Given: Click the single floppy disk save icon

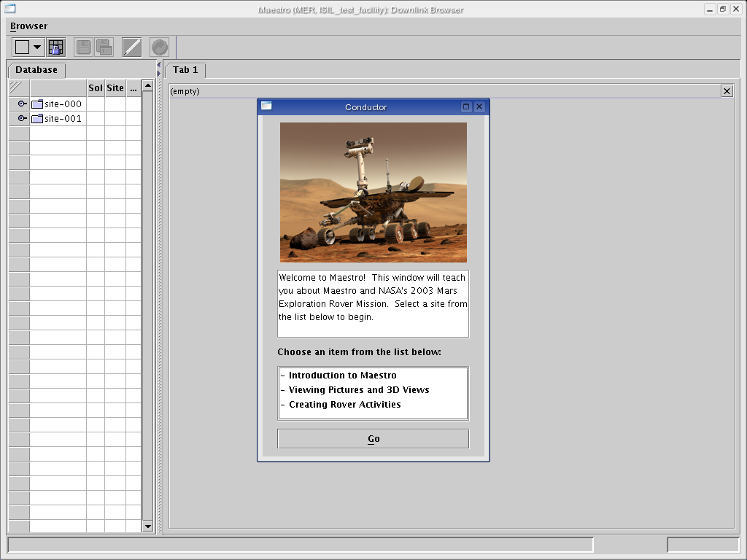Looking at the screenshot, I should (x=83, y=47).
